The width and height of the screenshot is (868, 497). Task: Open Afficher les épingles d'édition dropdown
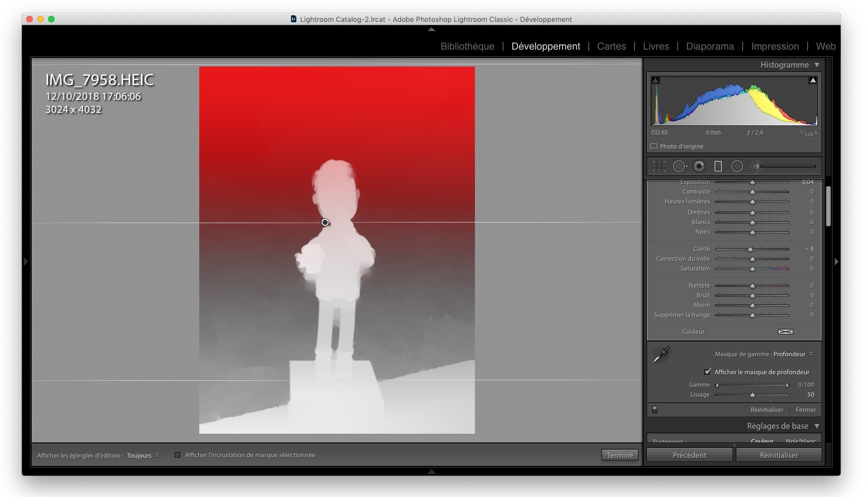click(143, 456)
